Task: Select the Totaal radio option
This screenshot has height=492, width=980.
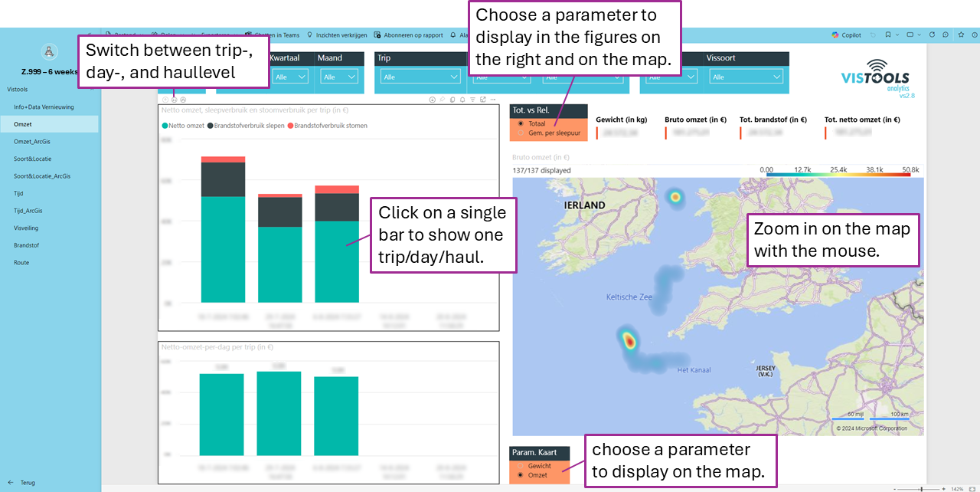Action: coord(521,123)
